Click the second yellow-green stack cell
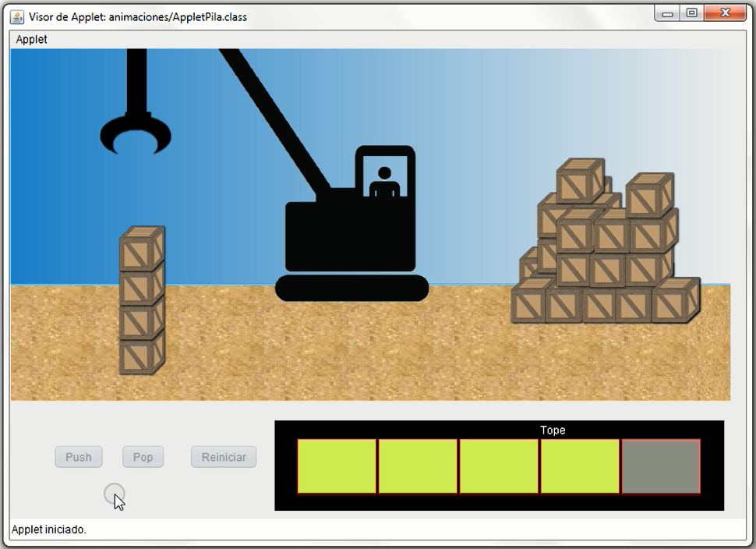 pos(418,466)
